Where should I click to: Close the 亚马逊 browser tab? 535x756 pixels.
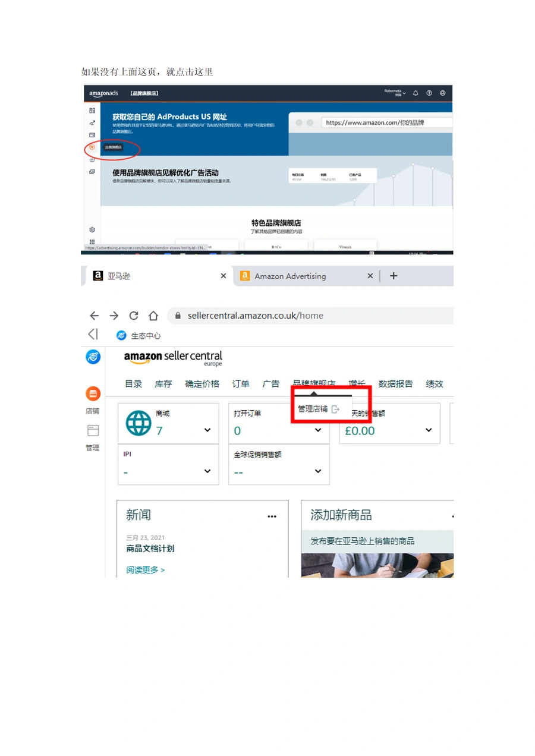coord(224,276)
